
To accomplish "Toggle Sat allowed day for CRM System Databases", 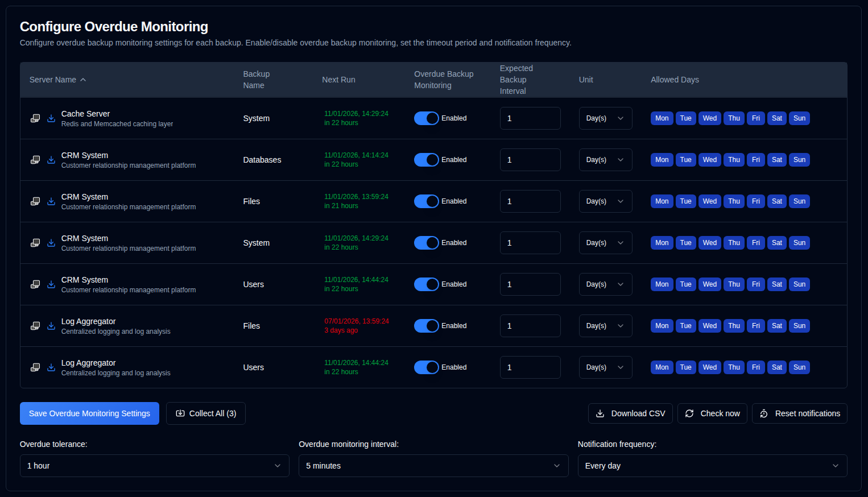I will pos(776,160).
